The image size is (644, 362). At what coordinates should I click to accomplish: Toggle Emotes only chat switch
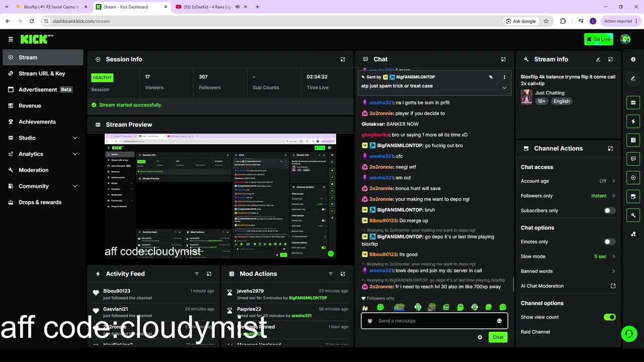(609, 242)
